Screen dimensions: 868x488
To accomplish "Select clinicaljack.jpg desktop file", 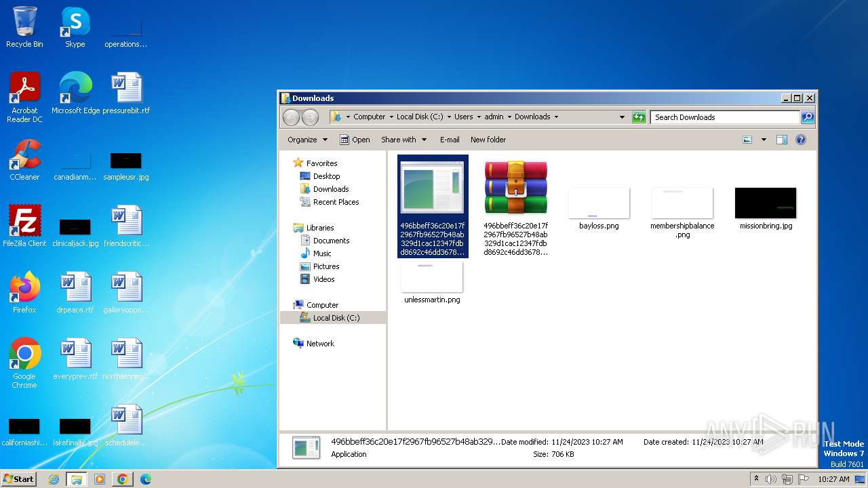I will coord(75,232).
